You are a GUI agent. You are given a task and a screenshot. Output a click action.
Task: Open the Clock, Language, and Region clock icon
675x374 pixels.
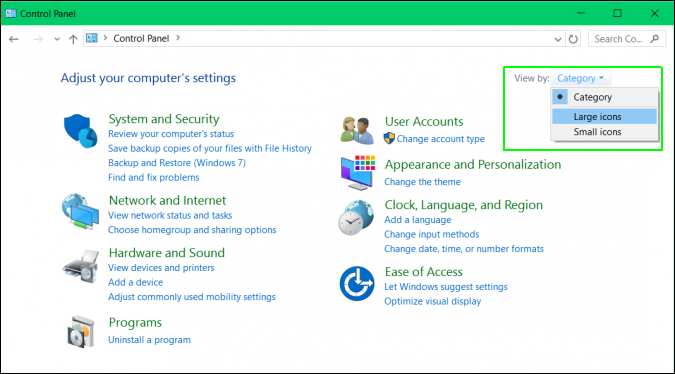(x=356, y=218)
